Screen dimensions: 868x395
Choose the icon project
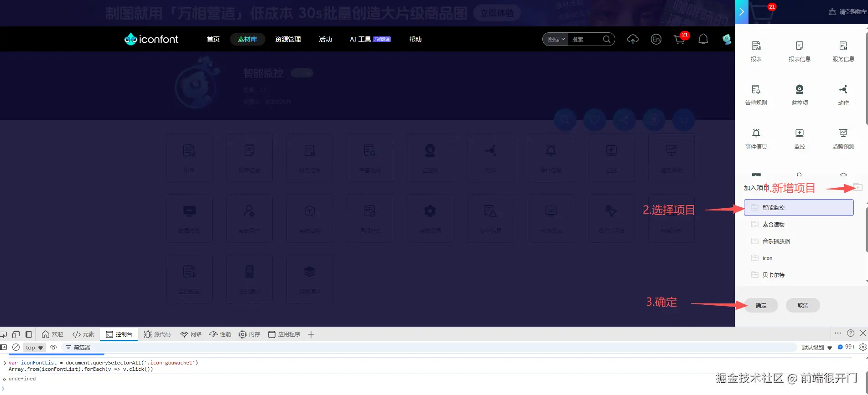click(x=799, y=258)
